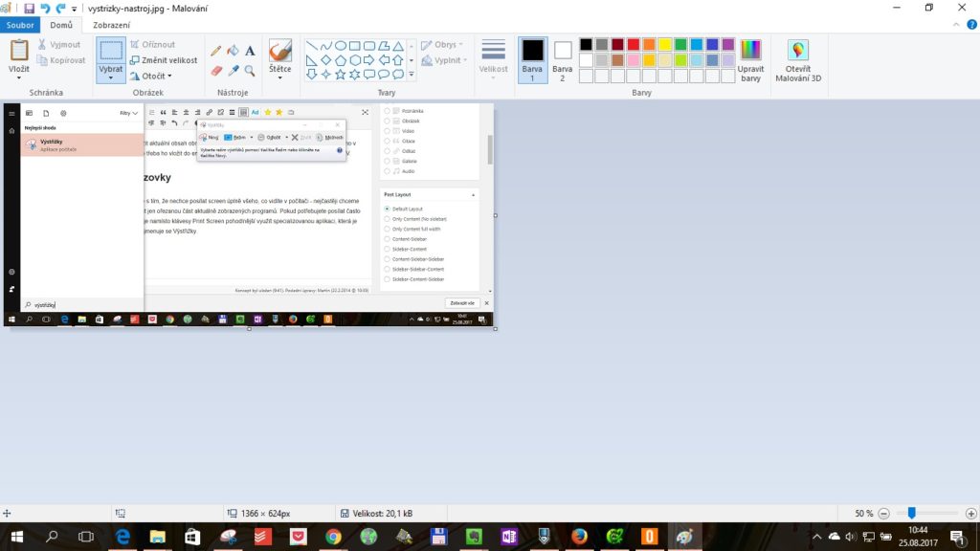Pick the Right arrow shape
980x551 pixels.
368,60
